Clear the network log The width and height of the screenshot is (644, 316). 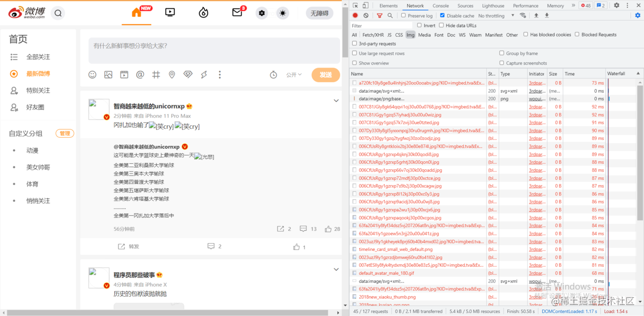[366, 16]
